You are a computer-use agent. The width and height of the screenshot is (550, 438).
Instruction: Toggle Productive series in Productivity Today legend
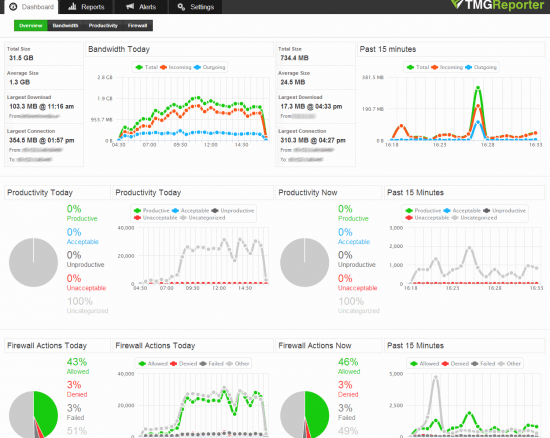tap(152, 210)
